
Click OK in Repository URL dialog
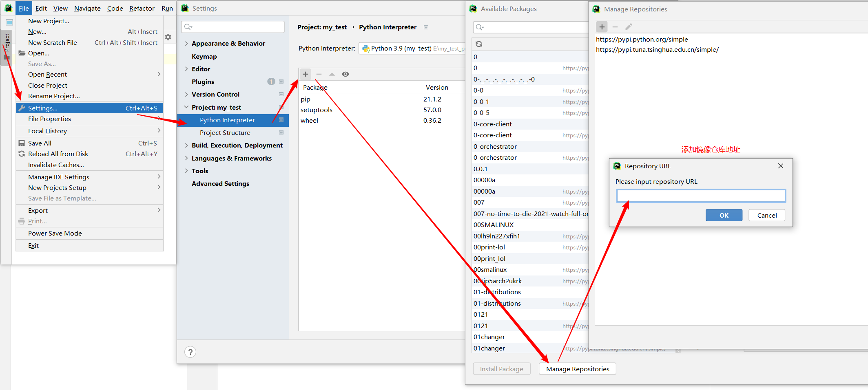(x=724, y=215)
